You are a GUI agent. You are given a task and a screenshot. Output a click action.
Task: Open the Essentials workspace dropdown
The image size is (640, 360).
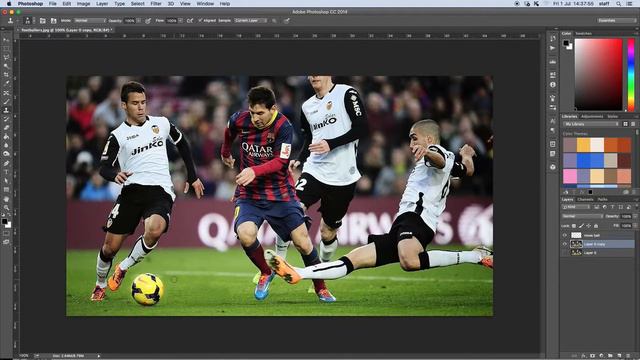coord(616,20)
